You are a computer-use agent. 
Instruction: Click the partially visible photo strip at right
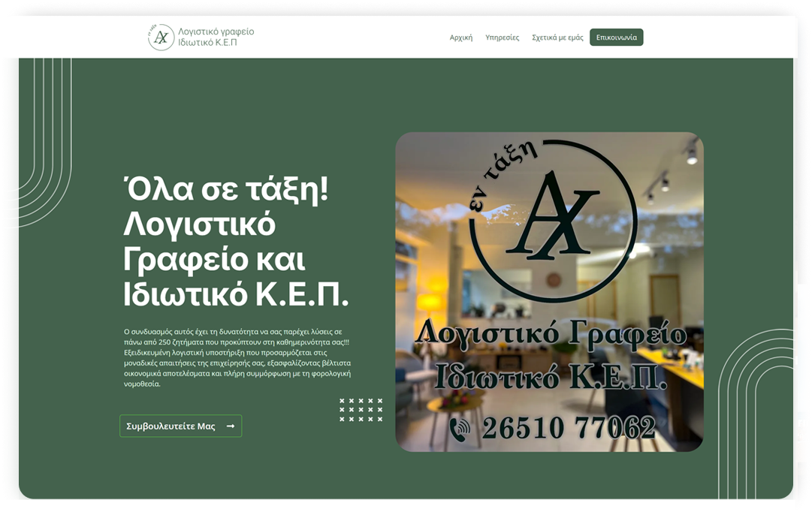[803, 263]
